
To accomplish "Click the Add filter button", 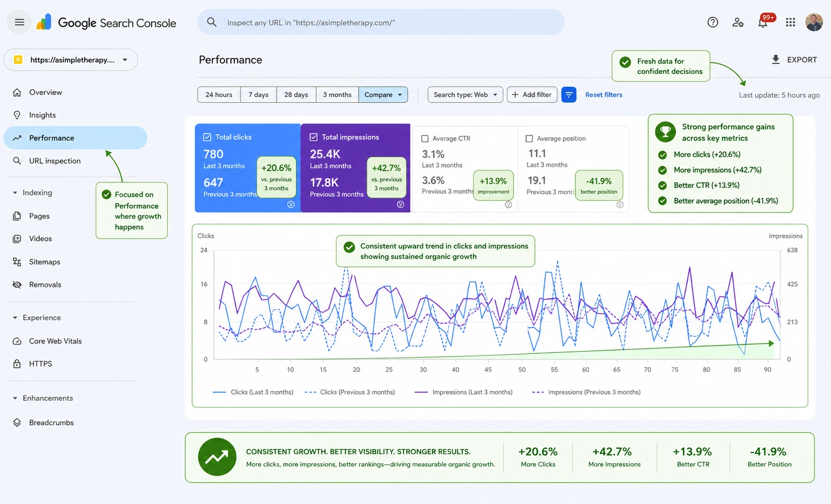I will pyautogui.click(x=532, y=94).
